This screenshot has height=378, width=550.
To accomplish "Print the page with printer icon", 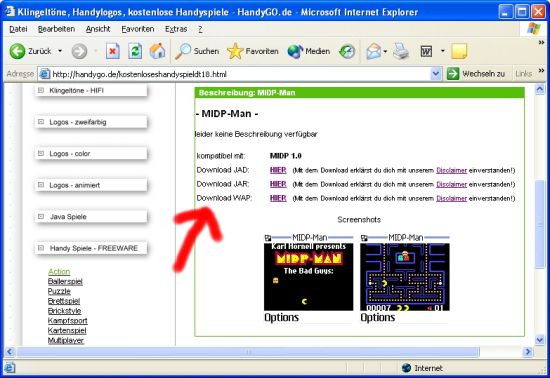I will 401,51.
